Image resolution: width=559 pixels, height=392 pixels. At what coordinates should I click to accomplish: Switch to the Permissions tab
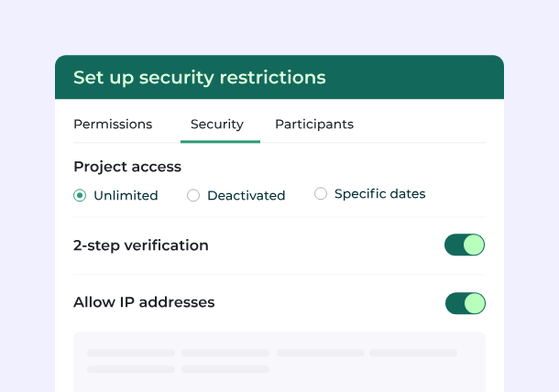113,124
